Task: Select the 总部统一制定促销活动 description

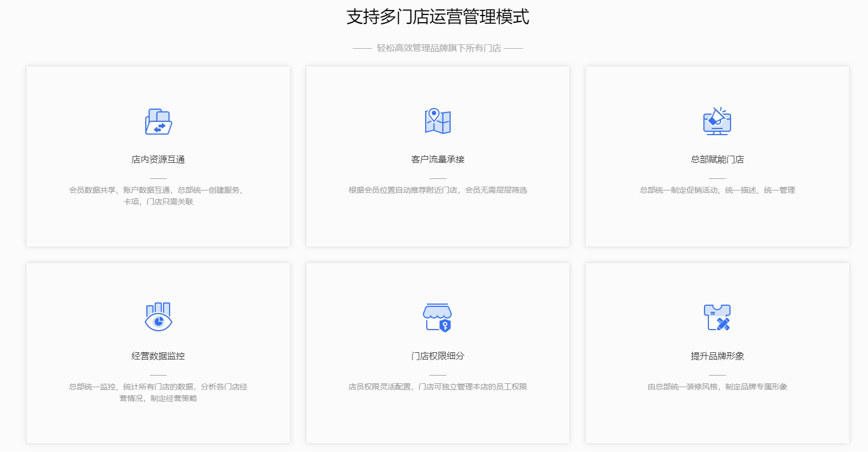Action: point(717,190)
